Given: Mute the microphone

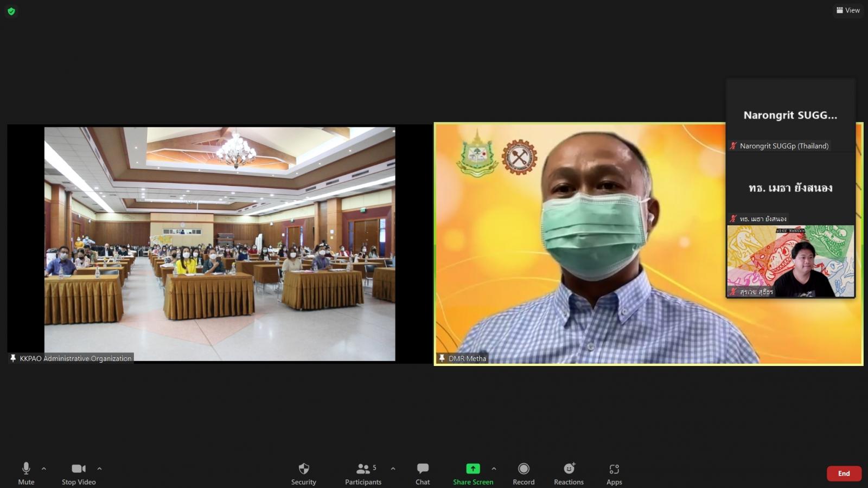Looking at the screenshot, I should (25, 473).
